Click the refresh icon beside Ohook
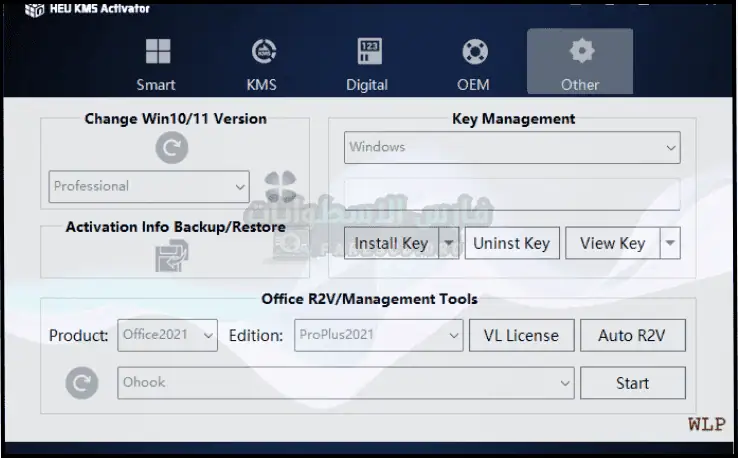 [81, 383]
